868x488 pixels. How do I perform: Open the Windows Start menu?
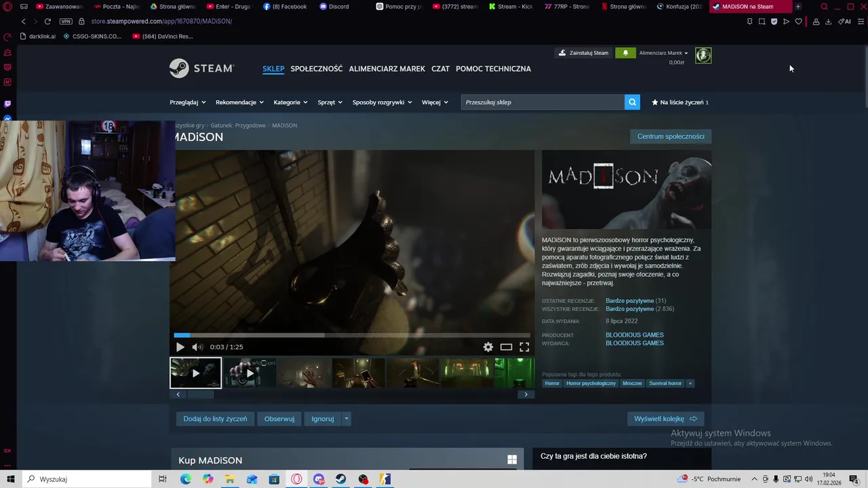coord(10,479)
